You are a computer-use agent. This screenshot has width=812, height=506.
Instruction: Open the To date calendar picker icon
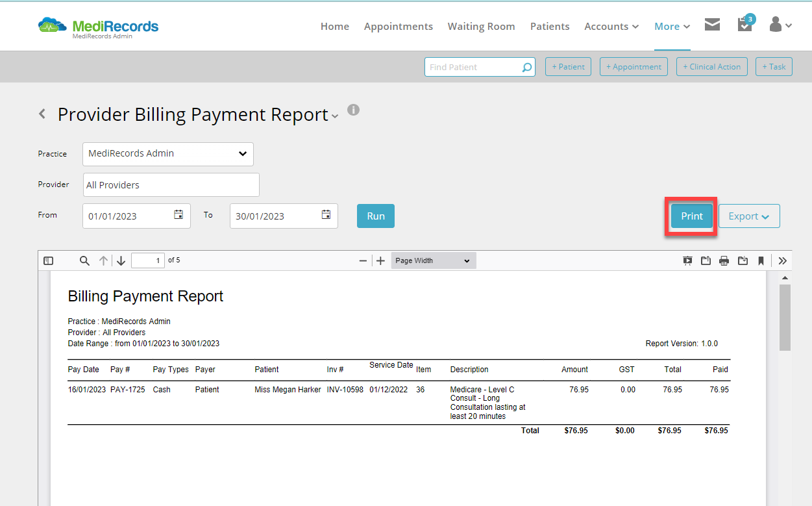point(326,215)
